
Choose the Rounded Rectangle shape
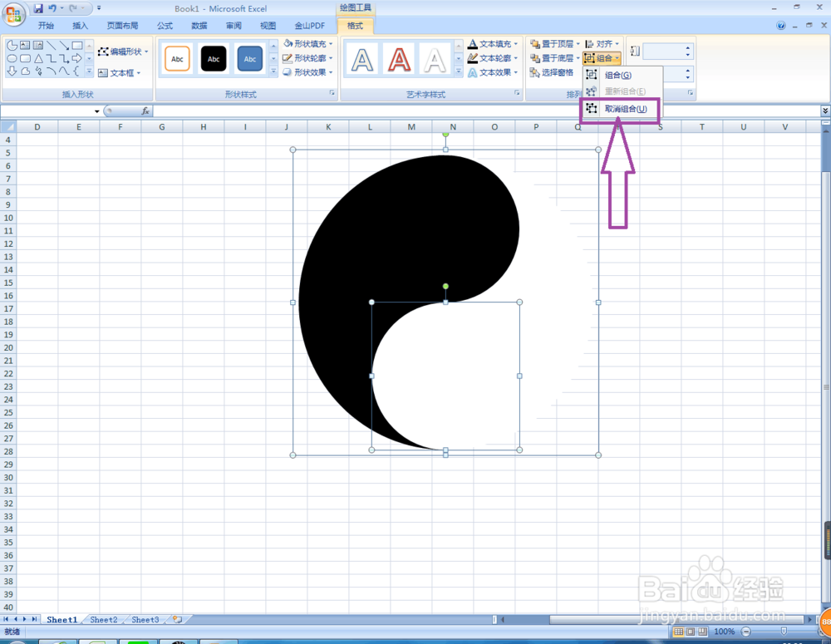(25, 58)
